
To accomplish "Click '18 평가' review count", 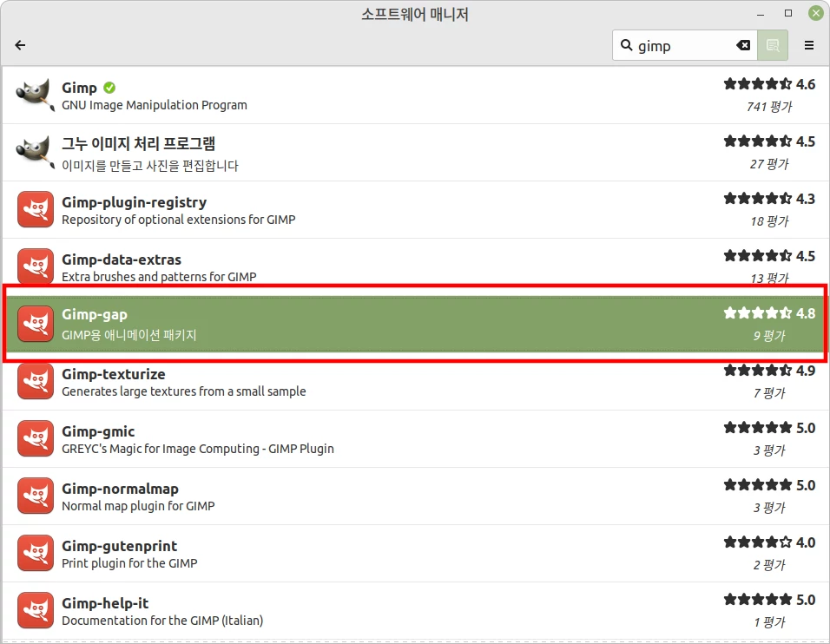I will point(769,221).
